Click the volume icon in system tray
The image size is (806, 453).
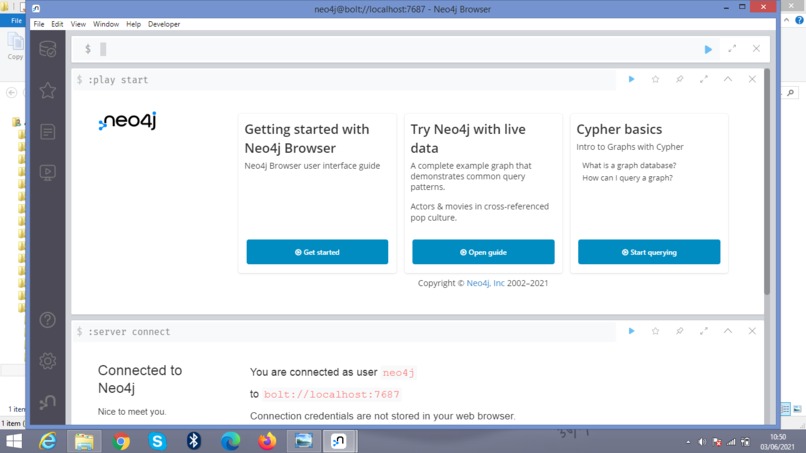click(702, 442)
